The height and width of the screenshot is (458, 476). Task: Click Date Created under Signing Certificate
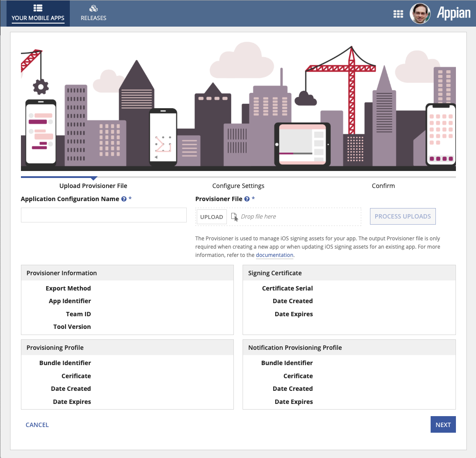(293, 301)
